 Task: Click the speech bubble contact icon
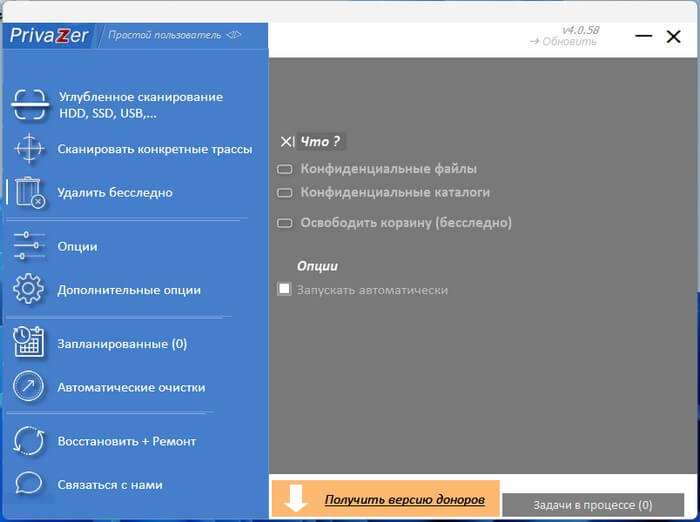click(29, 484)
